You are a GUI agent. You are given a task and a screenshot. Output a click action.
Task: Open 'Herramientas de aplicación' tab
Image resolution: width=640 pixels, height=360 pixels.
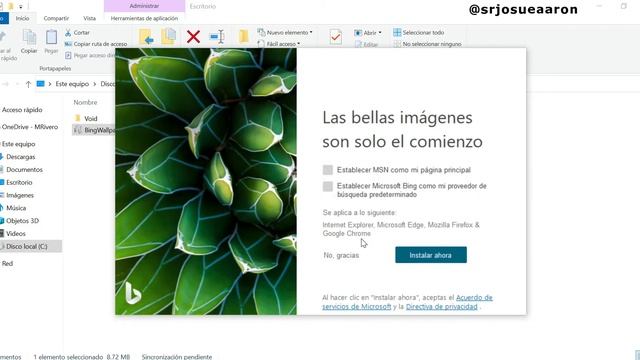144,18
